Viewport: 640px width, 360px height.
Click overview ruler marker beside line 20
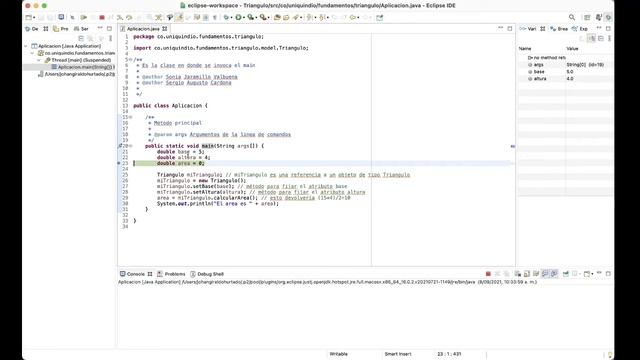coord(513,146)
